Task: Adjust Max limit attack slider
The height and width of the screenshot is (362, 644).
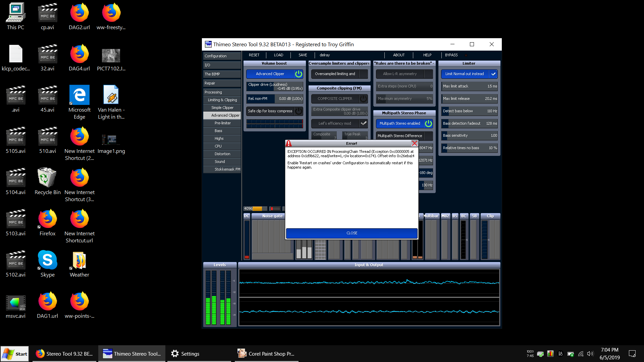Action: tap(470, 86)
